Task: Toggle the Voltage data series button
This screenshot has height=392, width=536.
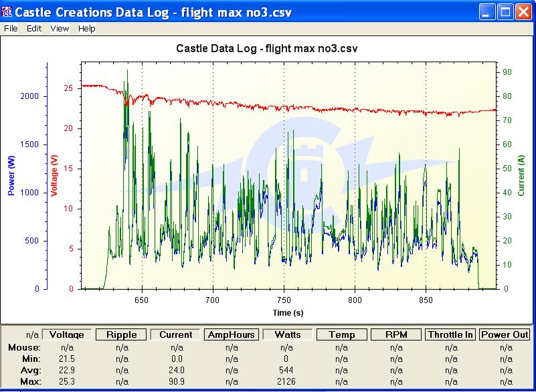Action: point(67,334)
